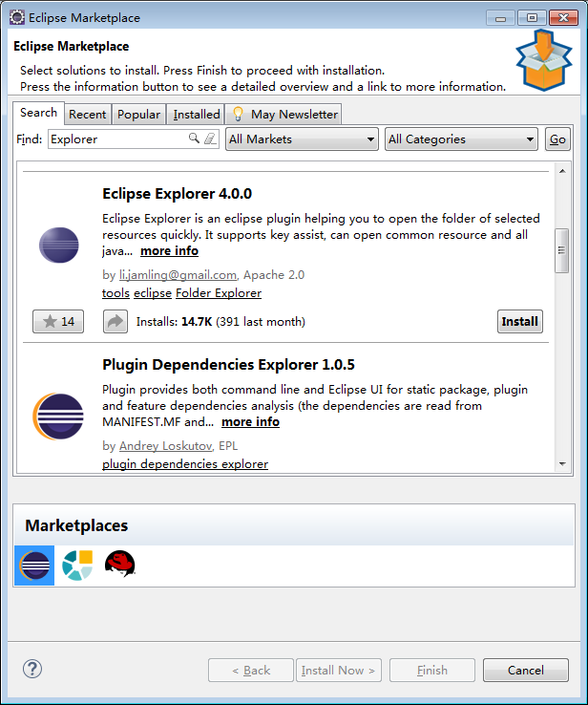Click the eclipse tag link

[153, 293]
